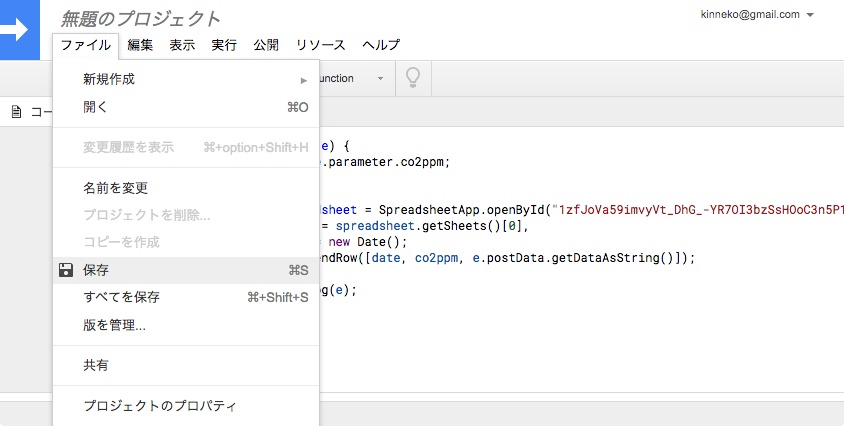Open the 編集 menu

(140, 45)
